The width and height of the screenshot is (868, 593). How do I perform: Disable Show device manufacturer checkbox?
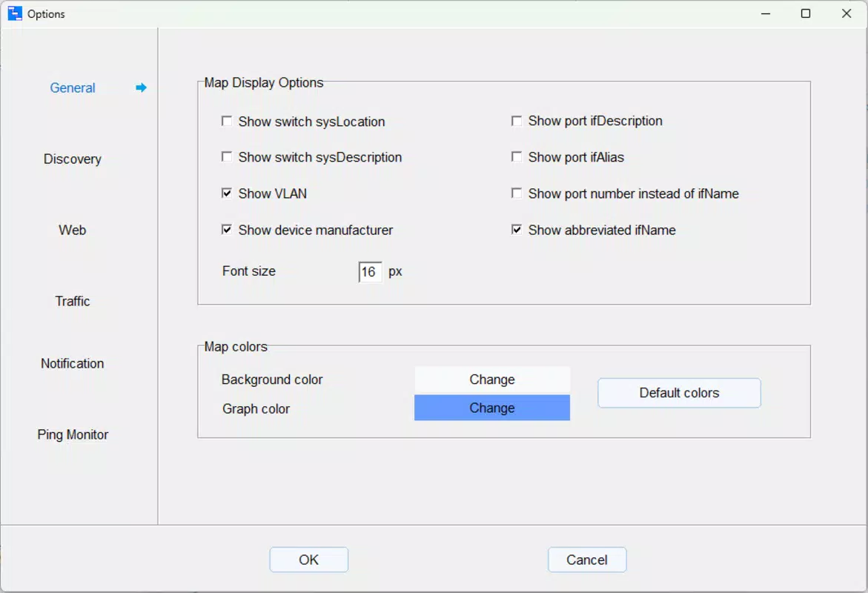point(226,229)
